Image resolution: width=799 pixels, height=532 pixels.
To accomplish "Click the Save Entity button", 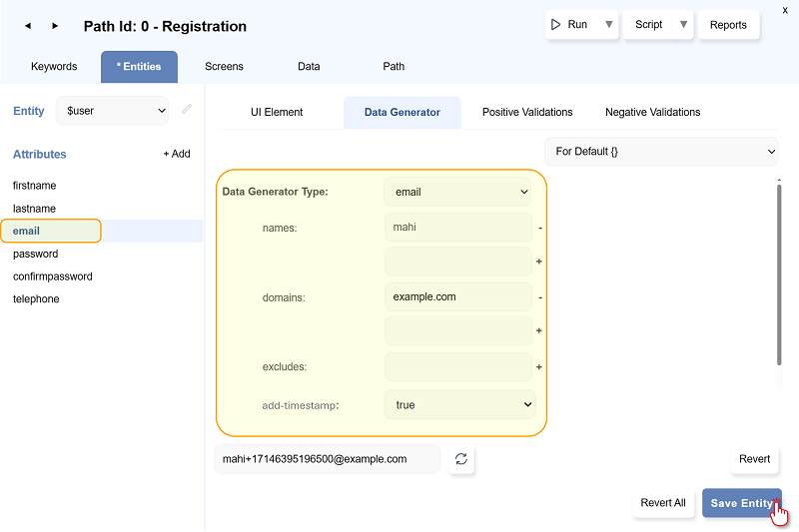I will click(741, 503).
